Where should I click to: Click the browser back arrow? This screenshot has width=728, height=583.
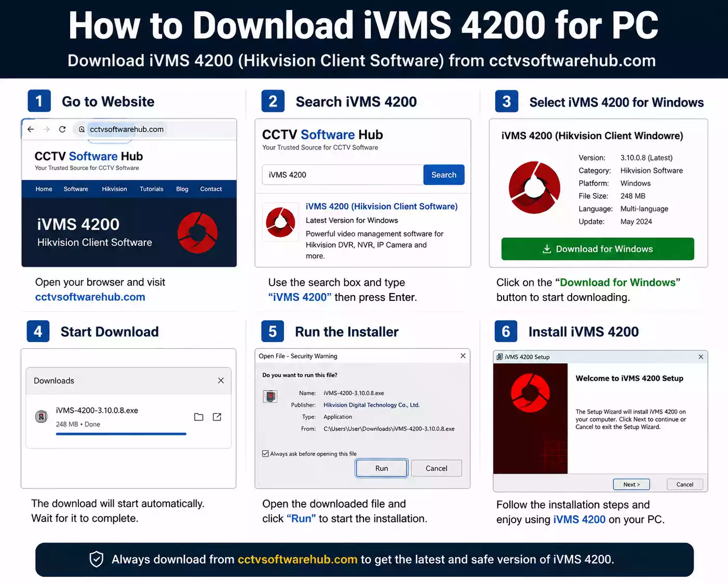click(31, 129)
